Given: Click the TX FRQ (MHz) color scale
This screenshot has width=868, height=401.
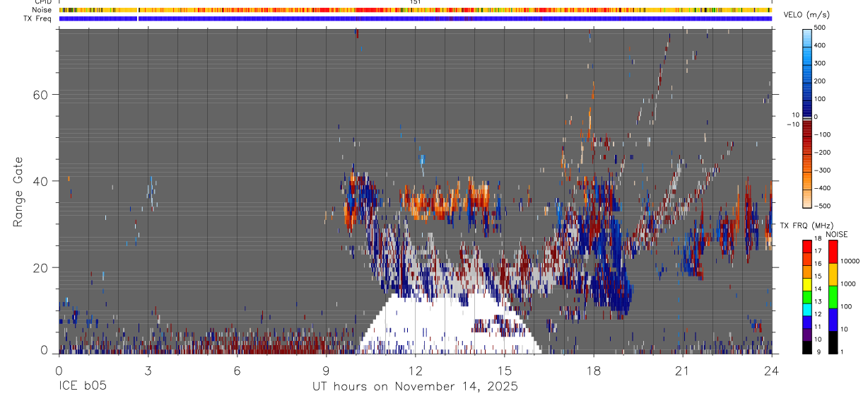Looking at the screenshot, I should pyautogui.click(x=808, y=296).
